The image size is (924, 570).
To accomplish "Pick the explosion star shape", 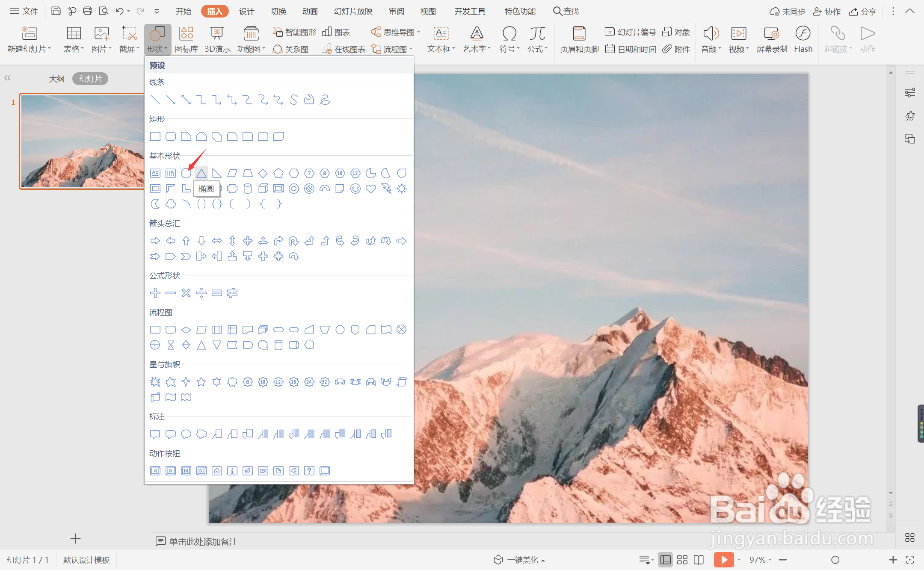I will [155, 382].
